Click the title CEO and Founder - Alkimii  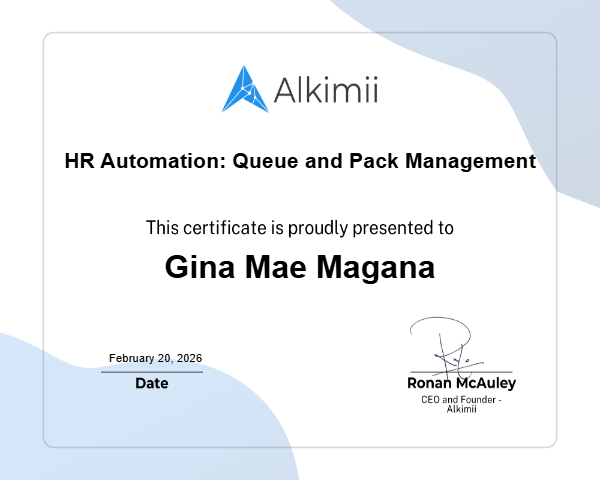click(461, 404)
